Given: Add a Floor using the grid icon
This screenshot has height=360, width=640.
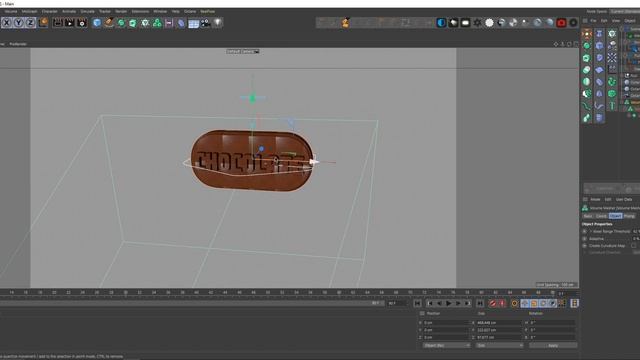Looking at the screenshot, I should (193, 24).
